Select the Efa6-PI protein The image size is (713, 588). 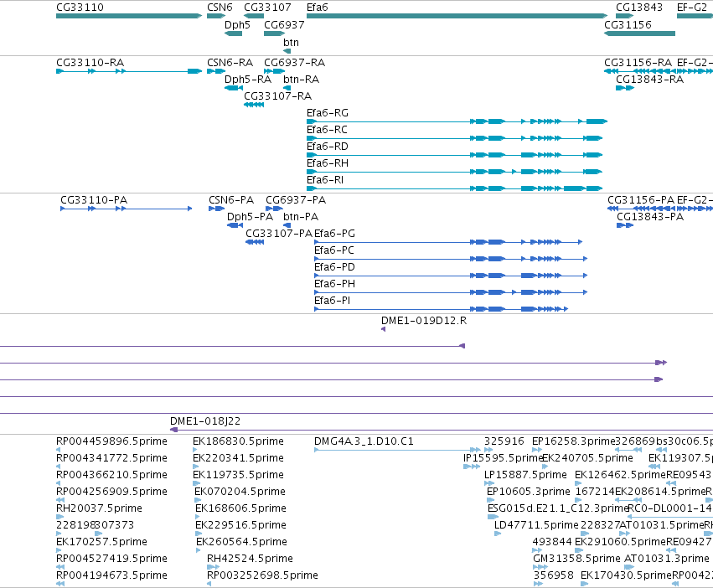[441, 309]
